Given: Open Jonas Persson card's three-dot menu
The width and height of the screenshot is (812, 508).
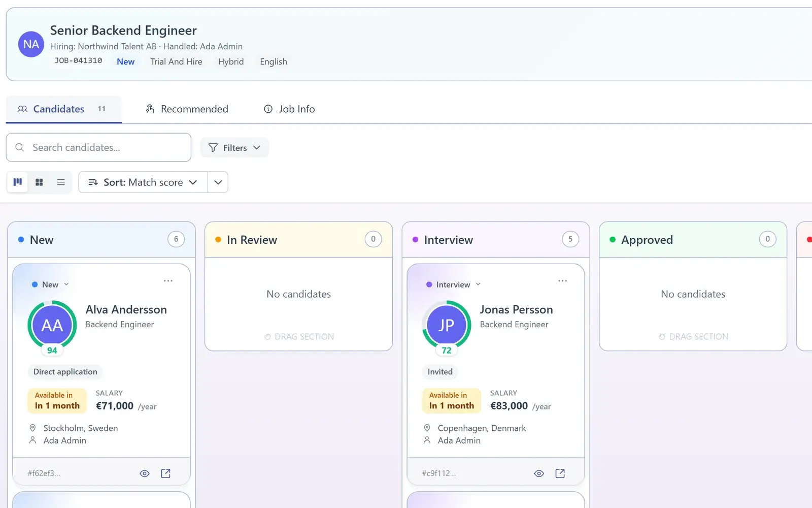Looking at the screenshot, I should [x=562, y=281].
